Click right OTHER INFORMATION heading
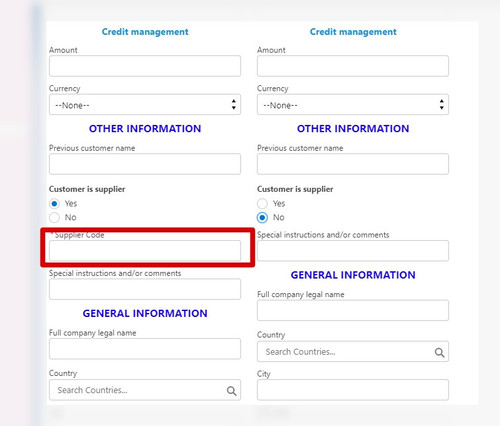Viewport: 500px width, 426px height. point(353,129)
